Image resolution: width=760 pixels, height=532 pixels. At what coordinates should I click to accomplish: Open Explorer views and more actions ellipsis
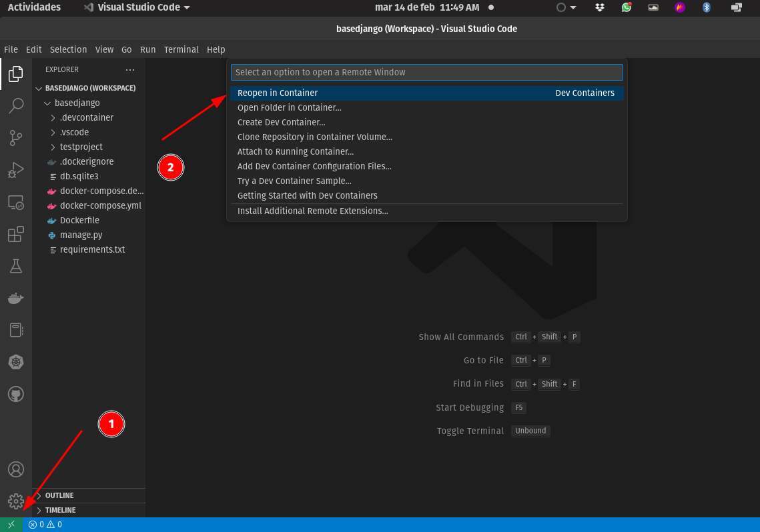tap(130, 70)
